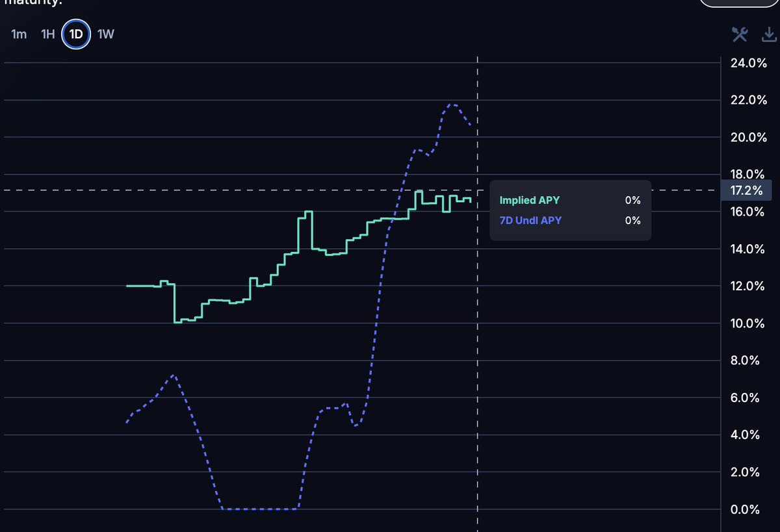The image size is (780, 532).
Task: Click the 10.0% axis label
Action: click(x=749, y=323)
